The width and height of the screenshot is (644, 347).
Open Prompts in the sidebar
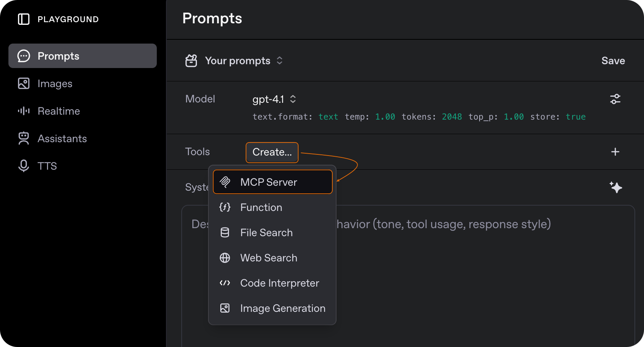click(83, 56)
